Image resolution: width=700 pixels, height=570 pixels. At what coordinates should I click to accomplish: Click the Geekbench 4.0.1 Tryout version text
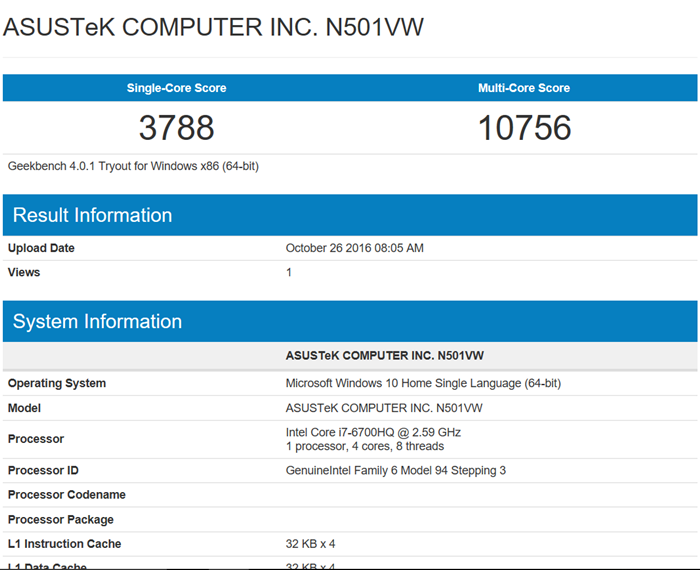tap(133, 166)
